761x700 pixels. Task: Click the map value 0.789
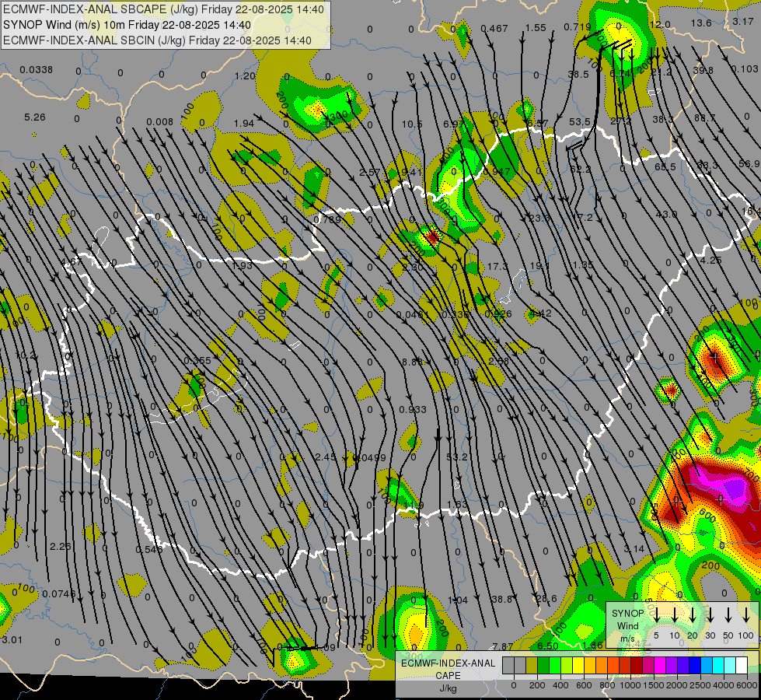(x=327, y=219)
